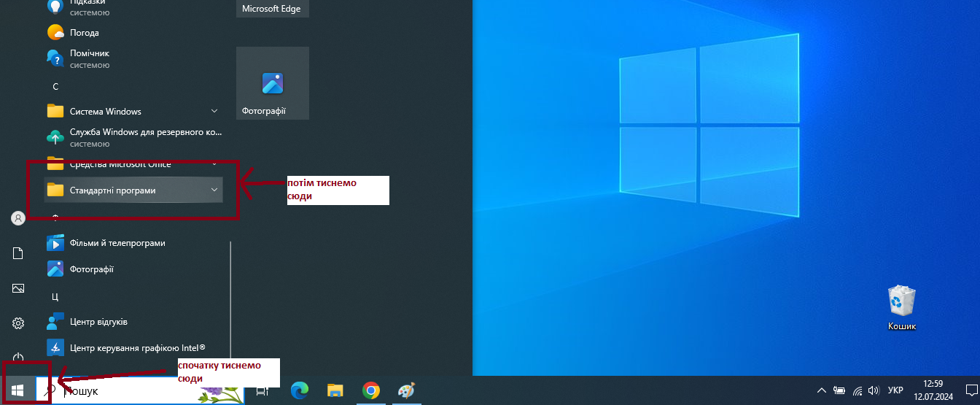
Task: Open Settings gear in Start sidebar
Action: 18,323
